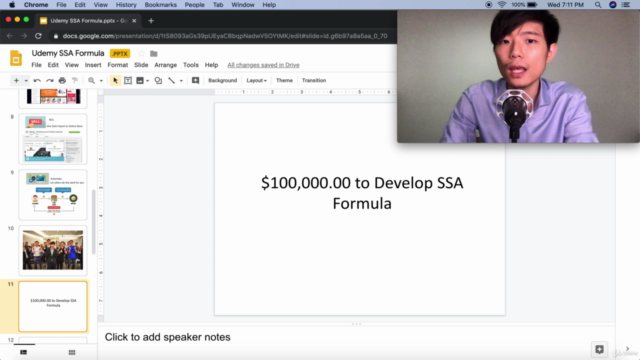
Task: Open the Apple menu
Action: pos(12,5)
